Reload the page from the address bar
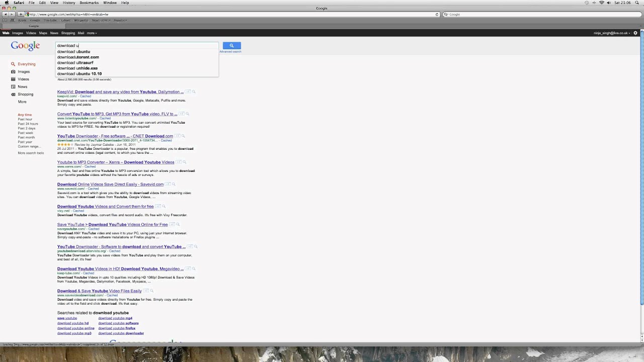 (x=437, y=14)
